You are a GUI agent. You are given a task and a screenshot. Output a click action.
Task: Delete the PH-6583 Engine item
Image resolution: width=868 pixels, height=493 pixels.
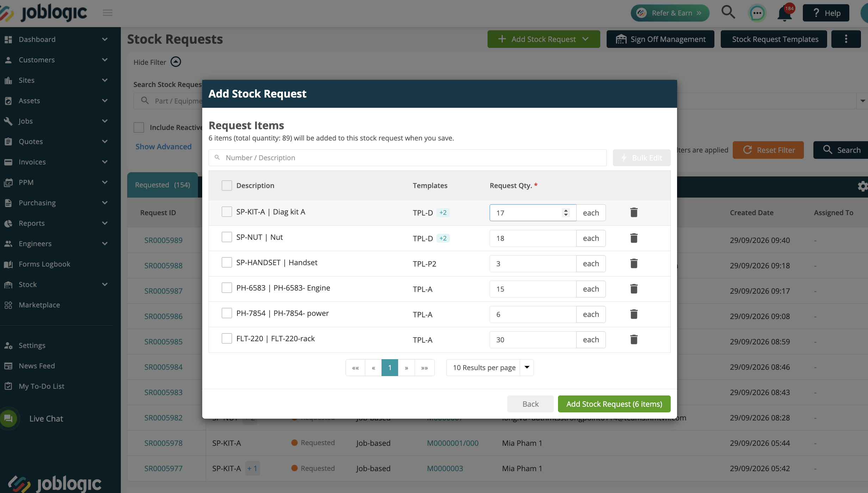634,289
